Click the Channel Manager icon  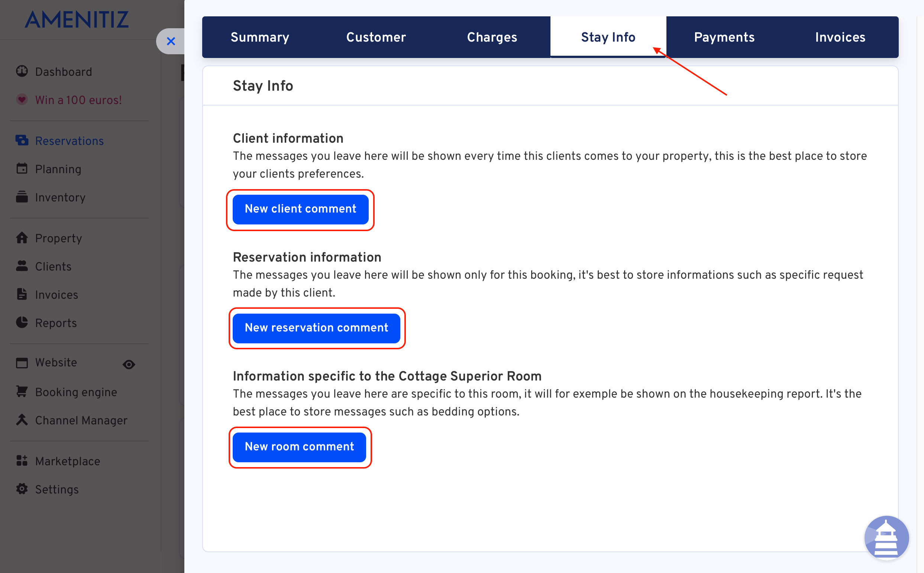[22, 420]
